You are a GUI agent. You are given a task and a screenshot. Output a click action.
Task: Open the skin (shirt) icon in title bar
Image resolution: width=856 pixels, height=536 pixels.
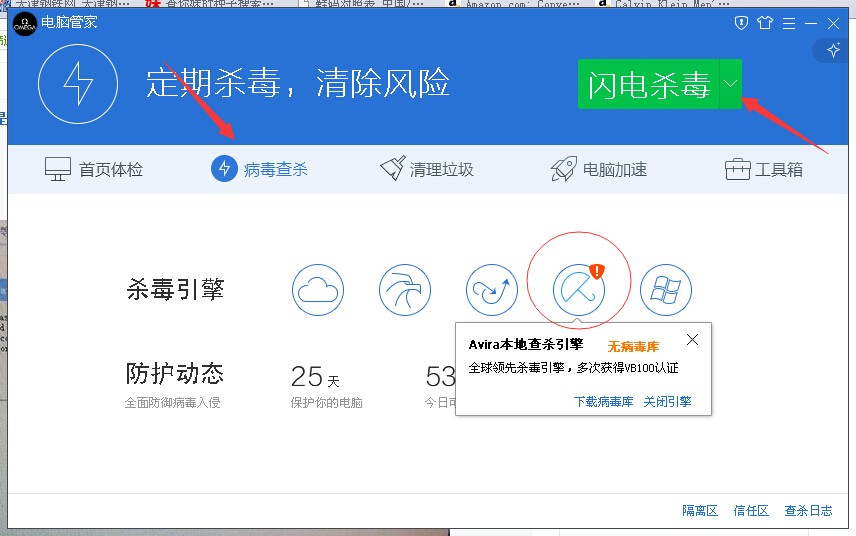coord(765,23)
